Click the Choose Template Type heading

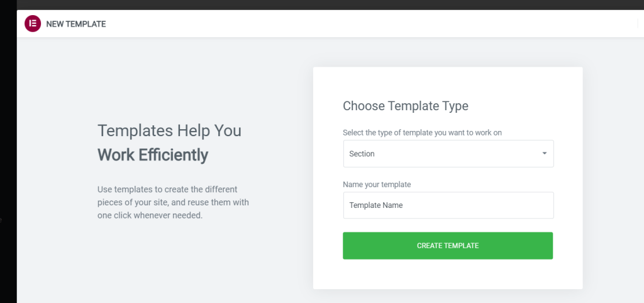coord(406,106)
